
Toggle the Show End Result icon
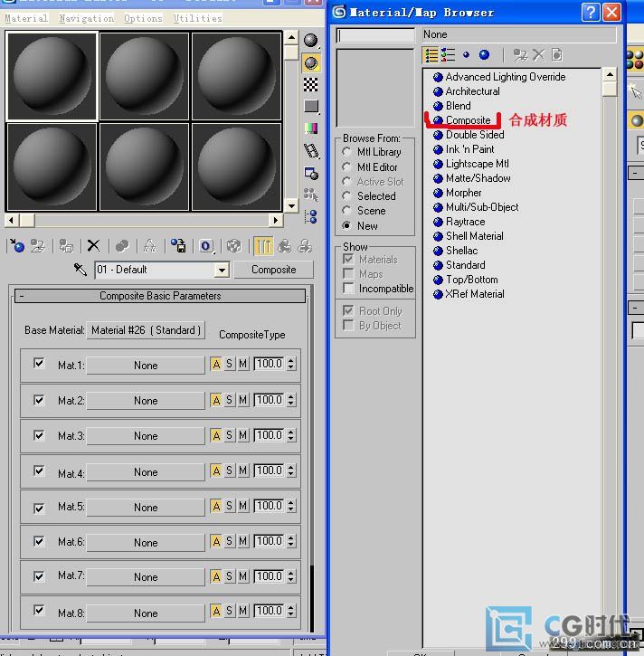coord(263,245)
